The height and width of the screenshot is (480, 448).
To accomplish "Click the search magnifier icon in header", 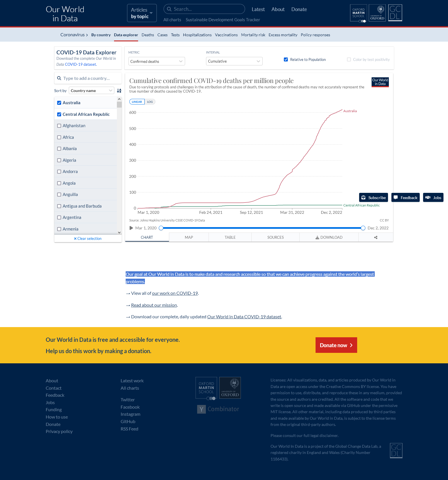I will coord(169,9).
